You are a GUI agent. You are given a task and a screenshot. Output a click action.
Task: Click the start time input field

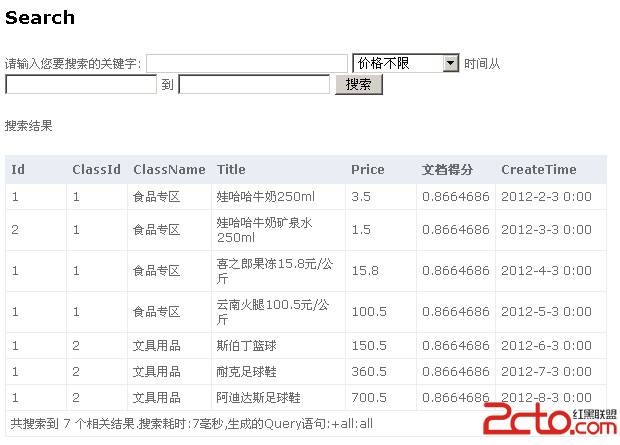[81, 84]
